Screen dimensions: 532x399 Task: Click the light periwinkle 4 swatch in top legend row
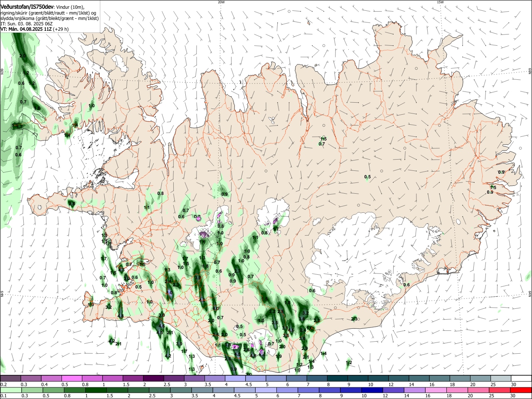(x=235, y=378)
